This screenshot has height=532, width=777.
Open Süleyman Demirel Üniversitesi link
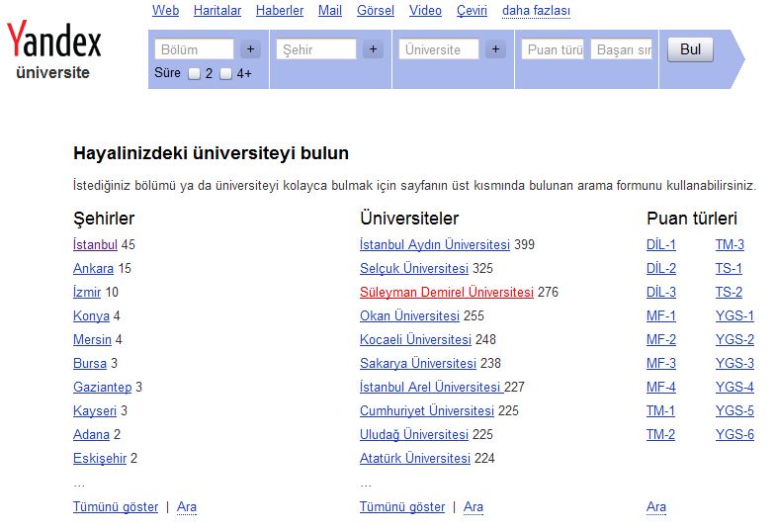pos(447,292)
